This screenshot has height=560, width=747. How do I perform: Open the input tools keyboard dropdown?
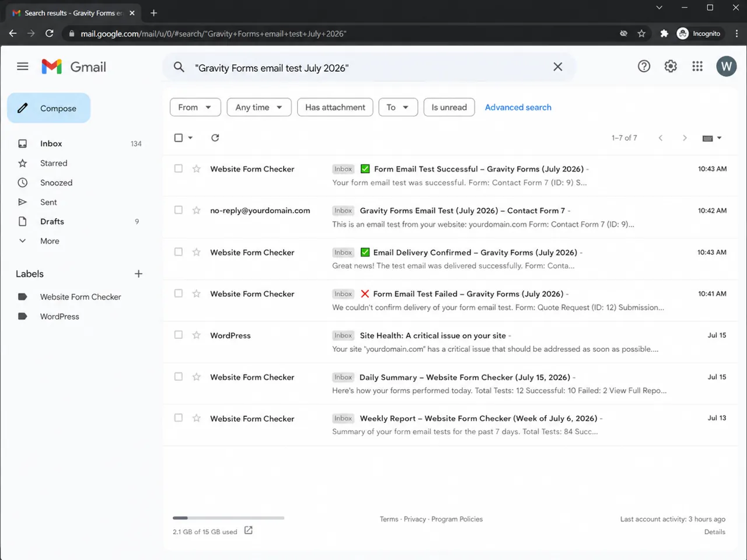pyautogui.click(x=712, y=138)
